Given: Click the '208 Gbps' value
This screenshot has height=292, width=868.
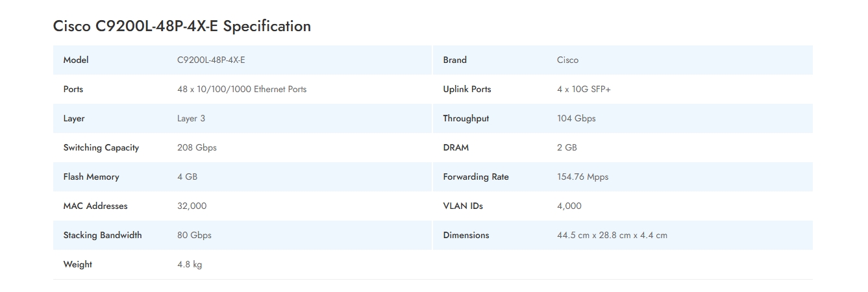Looking at the screenshot, I should [197, 147].
